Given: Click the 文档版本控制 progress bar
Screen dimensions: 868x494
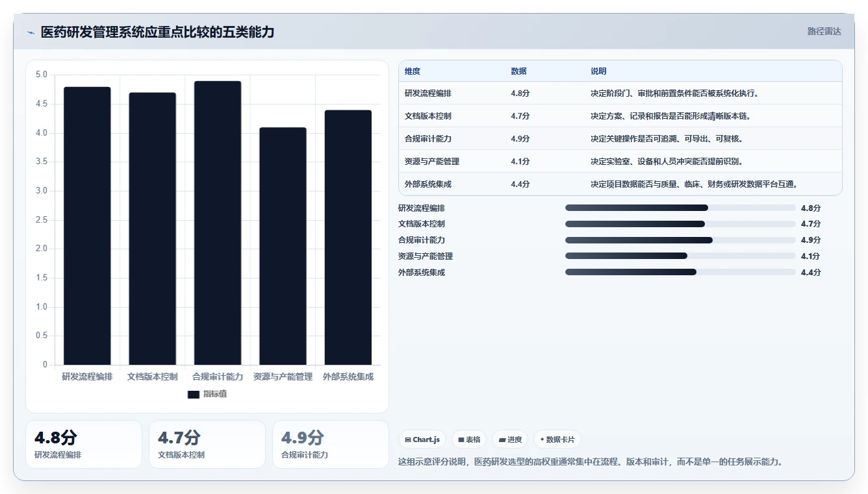Looking at the screenshot, I should 680,224.
